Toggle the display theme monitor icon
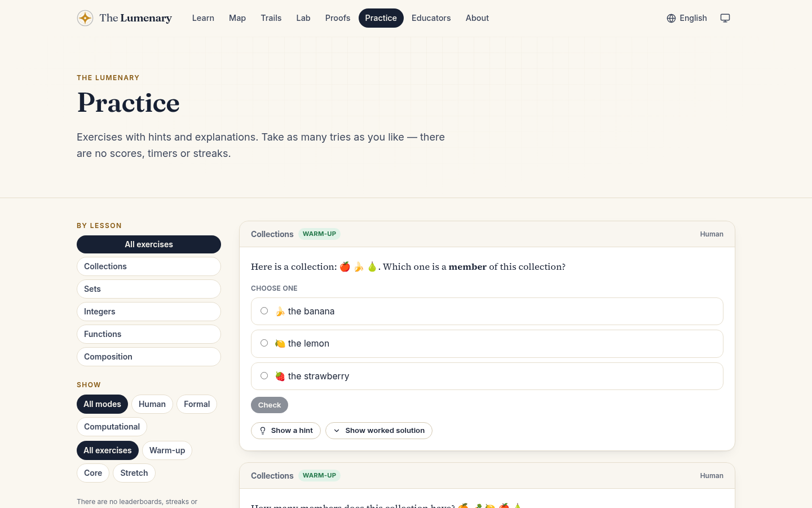Viewport: 812px width, 508px height. (x=725, y=18)
